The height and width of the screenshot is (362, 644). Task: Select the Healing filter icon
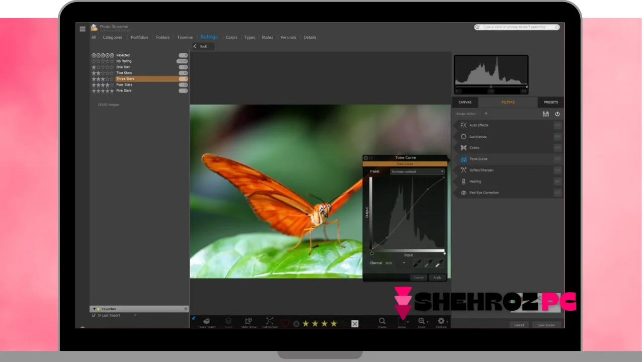(x=463, y=182)
